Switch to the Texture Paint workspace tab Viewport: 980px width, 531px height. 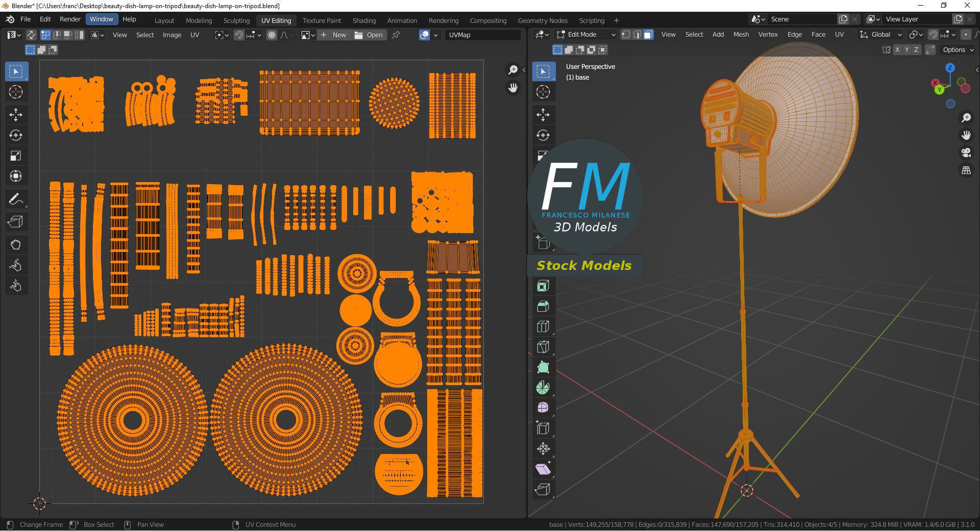click(x=322, y=20)
